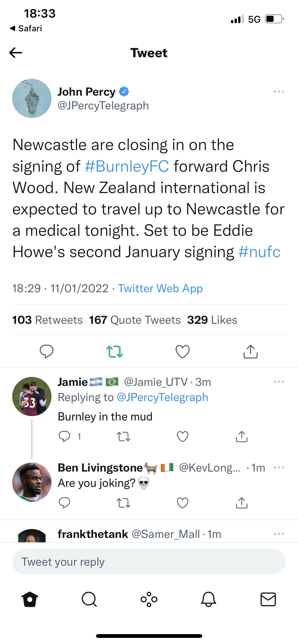Open more options on Ben Livingstone's reply
The image size is (298, 644).
click(279, 467)
